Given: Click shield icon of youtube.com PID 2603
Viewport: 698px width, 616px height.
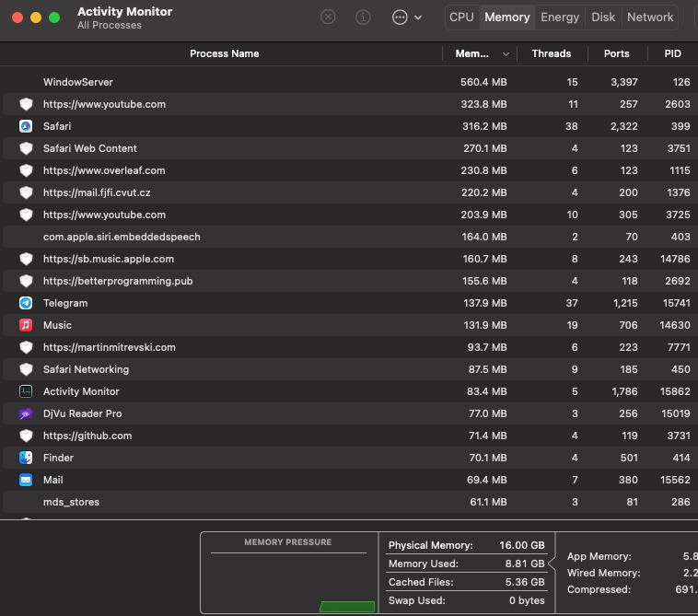Looking at the screenshot, I should (x=26, y=104).
